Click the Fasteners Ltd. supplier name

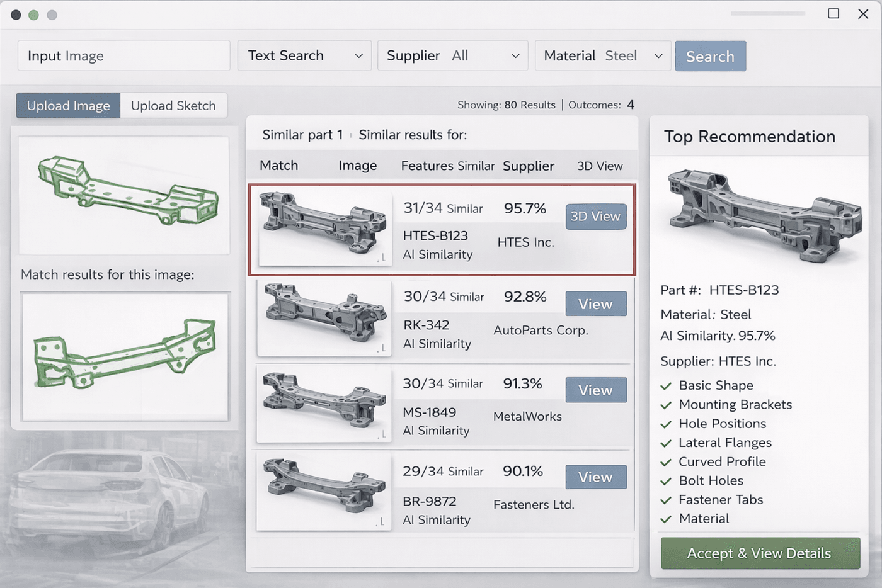534,504
